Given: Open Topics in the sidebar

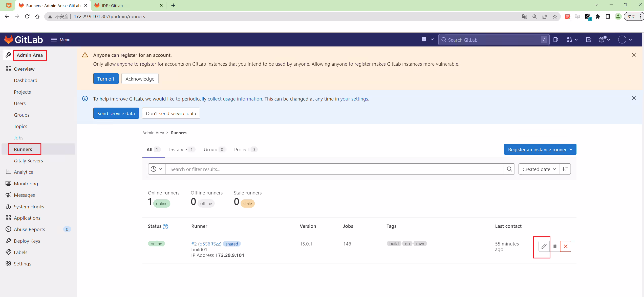Looking at the screenshot, I should [x=20, y=126].
